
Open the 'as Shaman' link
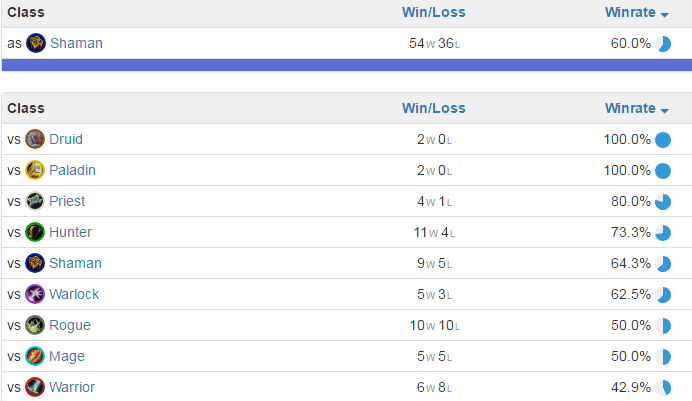point(76,43)
